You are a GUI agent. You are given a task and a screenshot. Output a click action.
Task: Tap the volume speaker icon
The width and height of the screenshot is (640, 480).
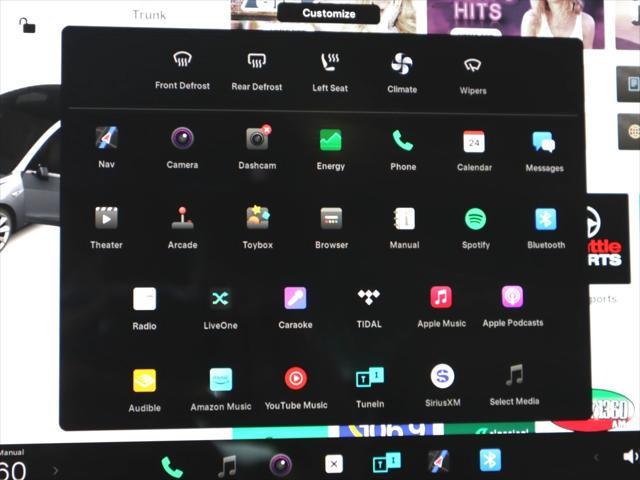click(631, 457)
